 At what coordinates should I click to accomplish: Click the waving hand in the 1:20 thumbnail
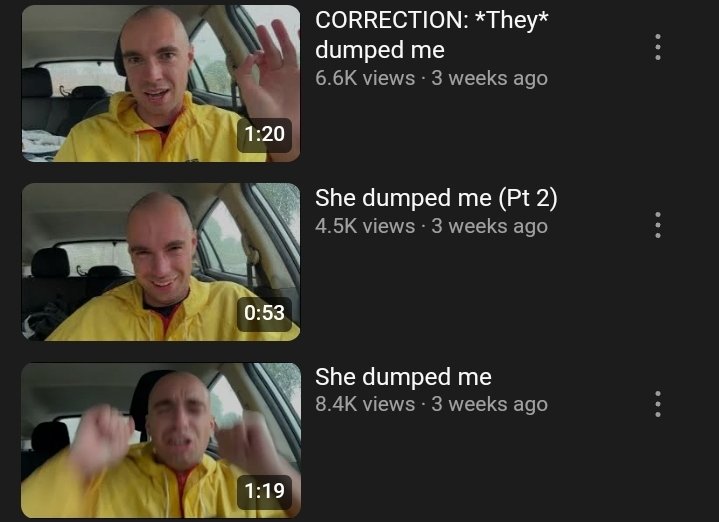click(x=268, y=69)
